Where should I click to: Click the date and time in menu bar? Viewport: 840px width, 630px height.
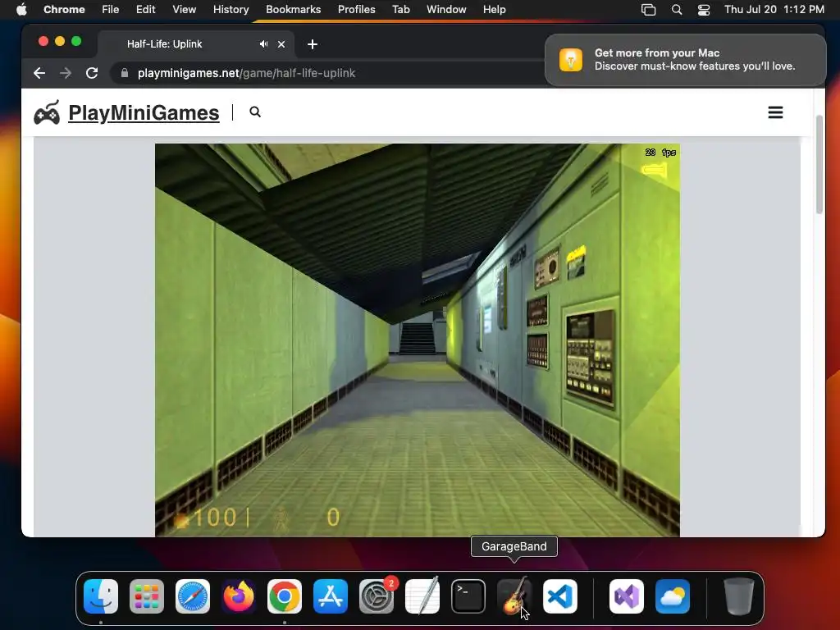[x=774, y=10]
